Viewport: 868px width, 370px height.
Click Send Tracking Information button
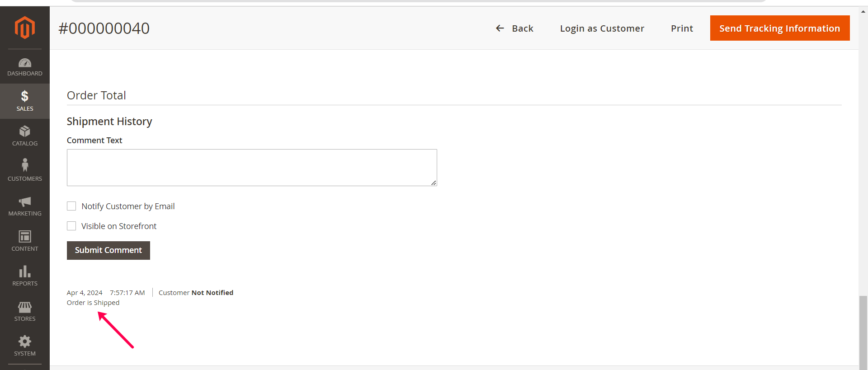click(779, 28)
